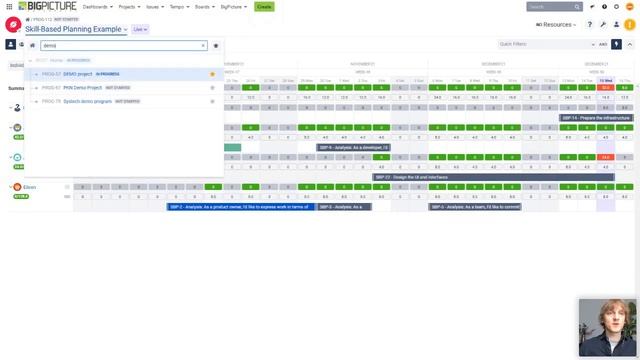The height and width of the screenshot is (360, 640).
Task: Click the gray bearded resource avatar
Action: pyautogui.click(x=17, y=127)
